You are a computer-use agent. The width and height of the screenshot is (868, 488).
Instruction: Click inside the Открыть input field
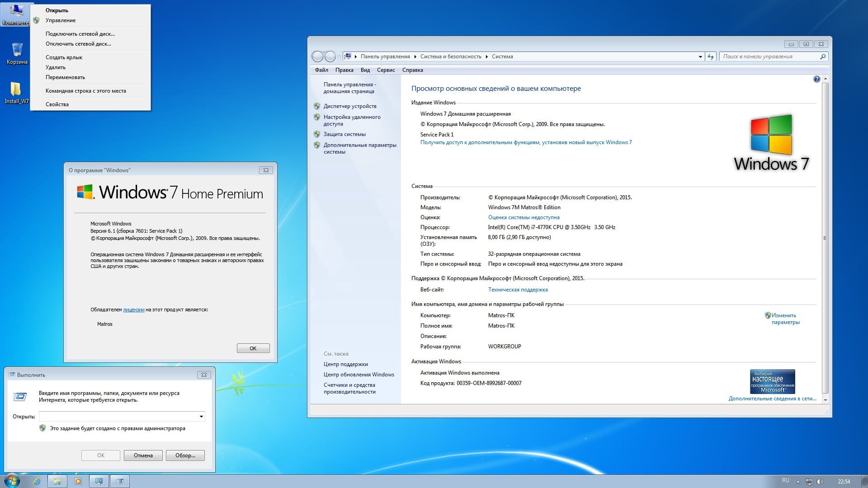tap(118, 417)
